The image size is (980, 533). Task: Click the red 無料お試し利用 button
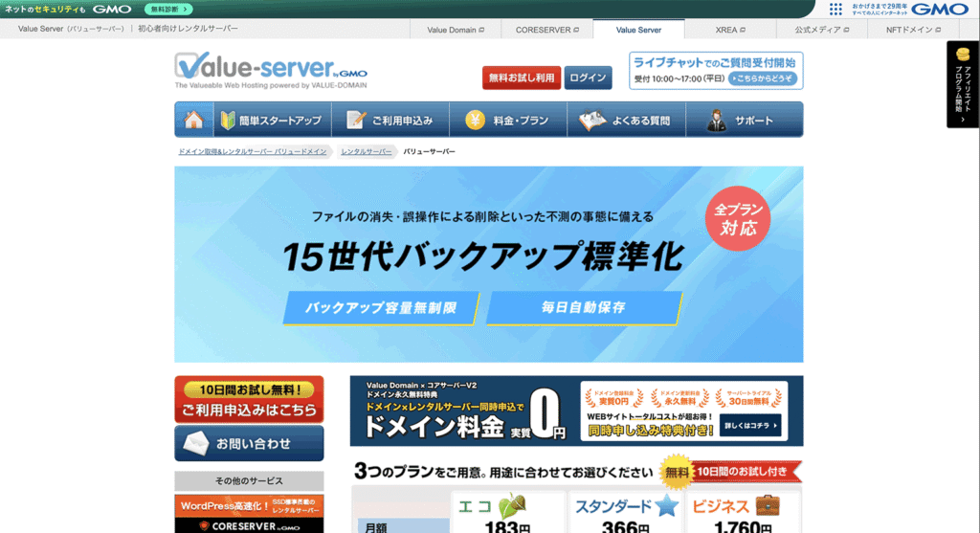click(x=522, y=78)
